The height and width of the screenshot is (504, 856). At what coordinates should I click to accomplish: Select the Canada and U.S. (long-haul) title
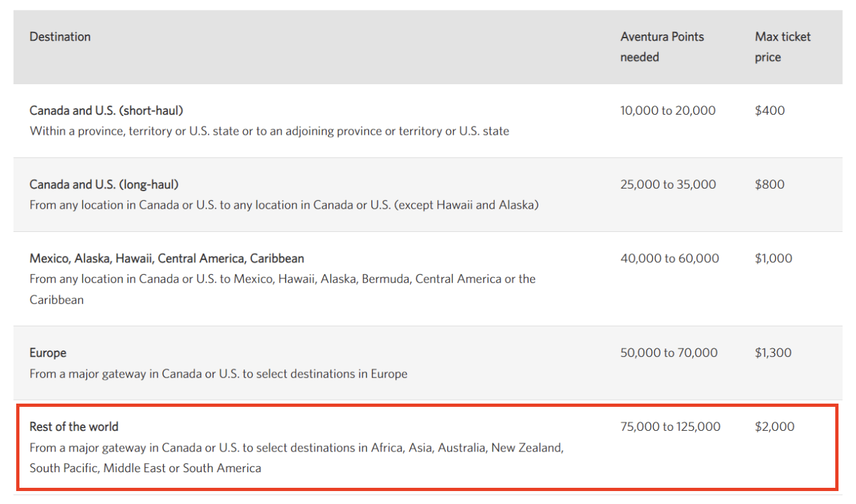point(104,185)
